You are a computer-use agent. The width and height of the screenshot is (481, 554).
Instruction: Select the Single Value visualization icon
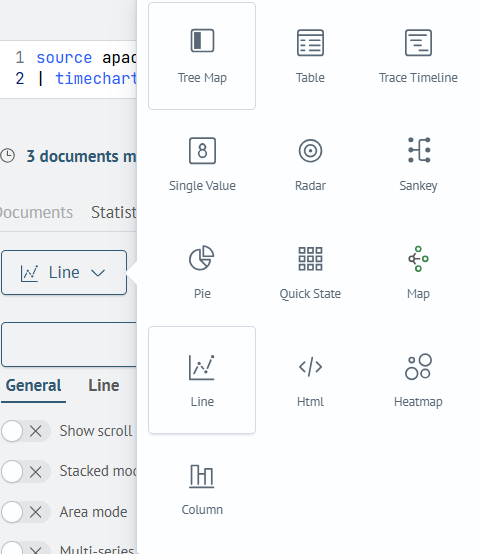(x=202, y=151)
